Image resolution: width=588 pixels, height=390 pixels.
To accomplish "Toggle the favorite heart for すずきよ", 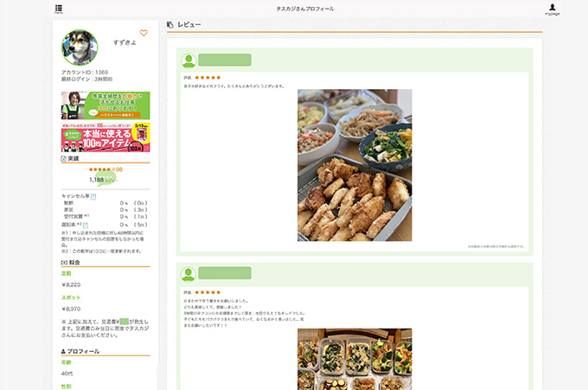I will (144, 34).
